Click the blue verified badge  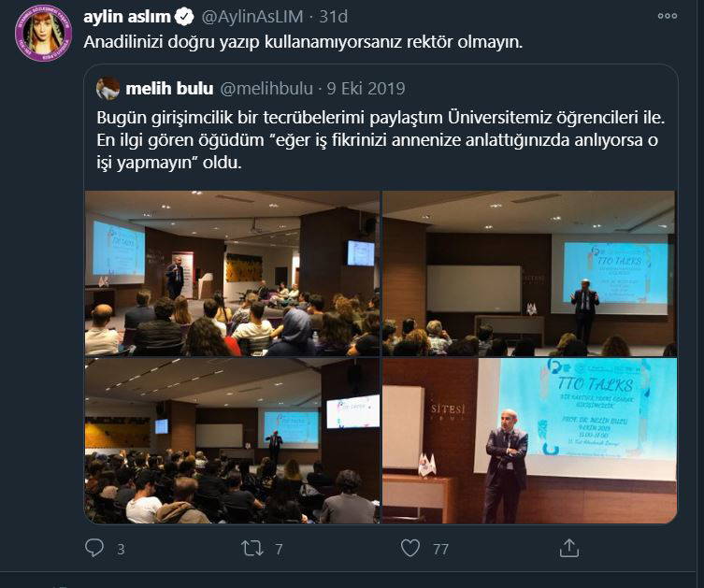pos(184,17)
